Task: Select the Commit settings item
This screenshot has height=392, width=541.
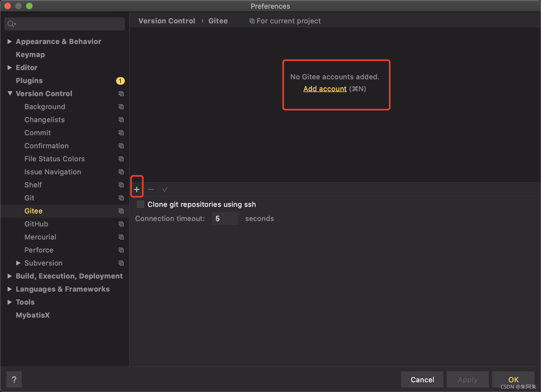Action: [37, 133]
